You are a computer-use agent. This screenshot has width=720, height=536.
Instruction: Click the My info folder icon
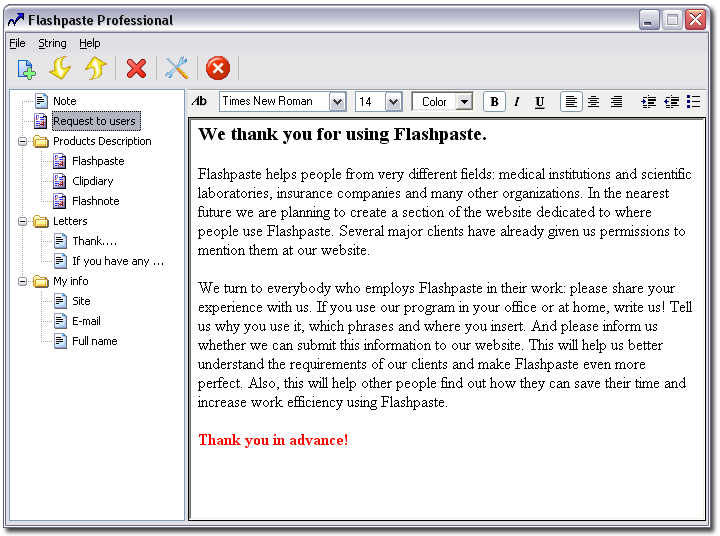[41, 281]
